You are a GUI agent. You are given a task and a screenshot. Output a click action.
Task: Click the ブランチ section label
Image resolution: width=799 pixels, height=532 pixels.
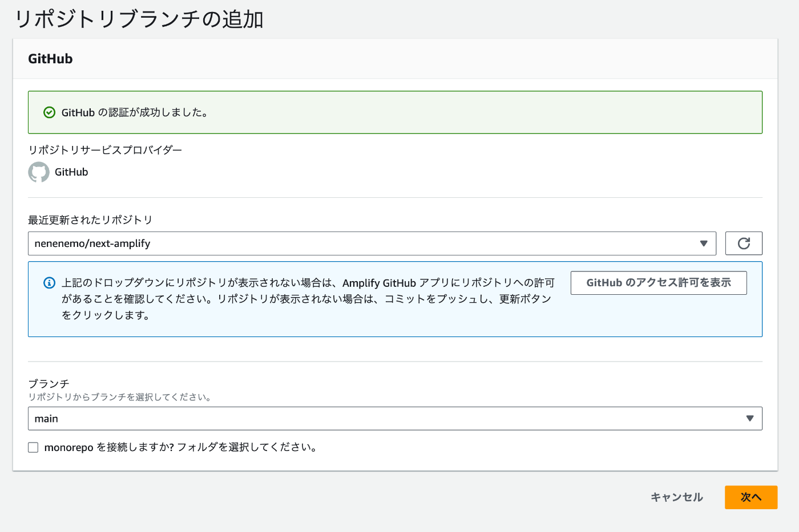tap(49, 384)
